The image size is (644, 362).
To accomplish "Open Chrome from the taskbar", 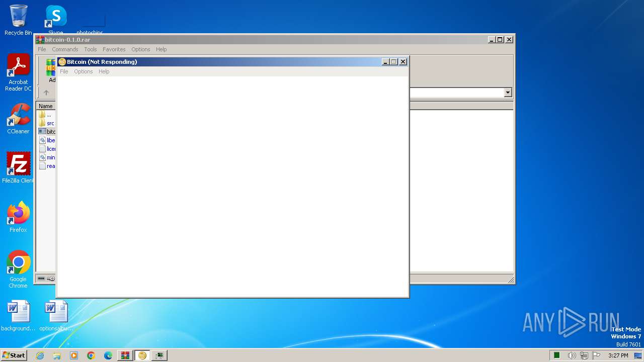I will pyautogui.click(x=91, y=355).
